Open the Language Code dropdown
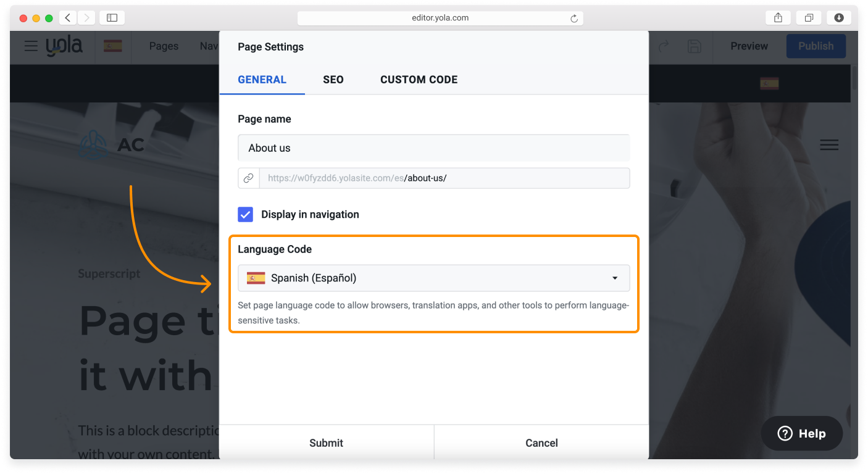868x474 pixels. click(433, 278)
